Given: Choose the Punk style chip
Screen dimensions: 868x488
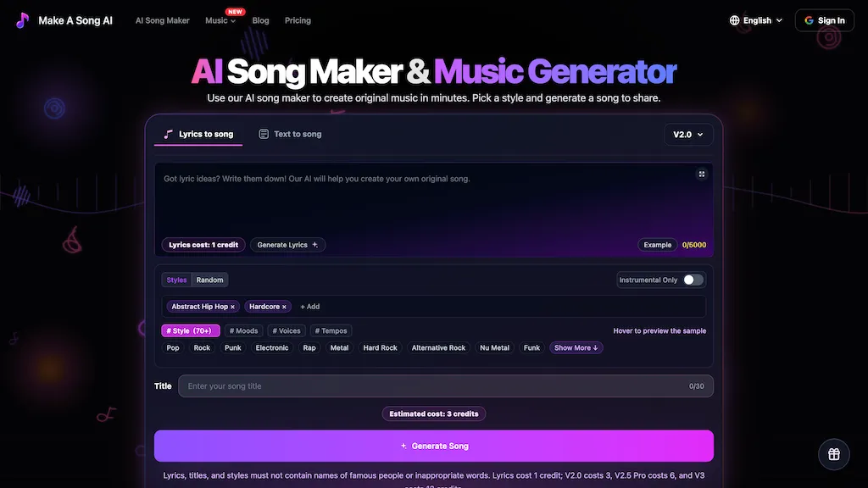Looking at the screenshot, I should tap(232, 348).
